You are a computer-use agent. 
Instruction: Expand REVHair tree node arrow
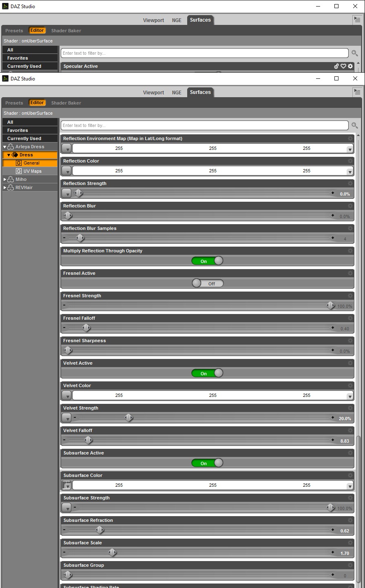pyautogui.click(x=5, y=188)
